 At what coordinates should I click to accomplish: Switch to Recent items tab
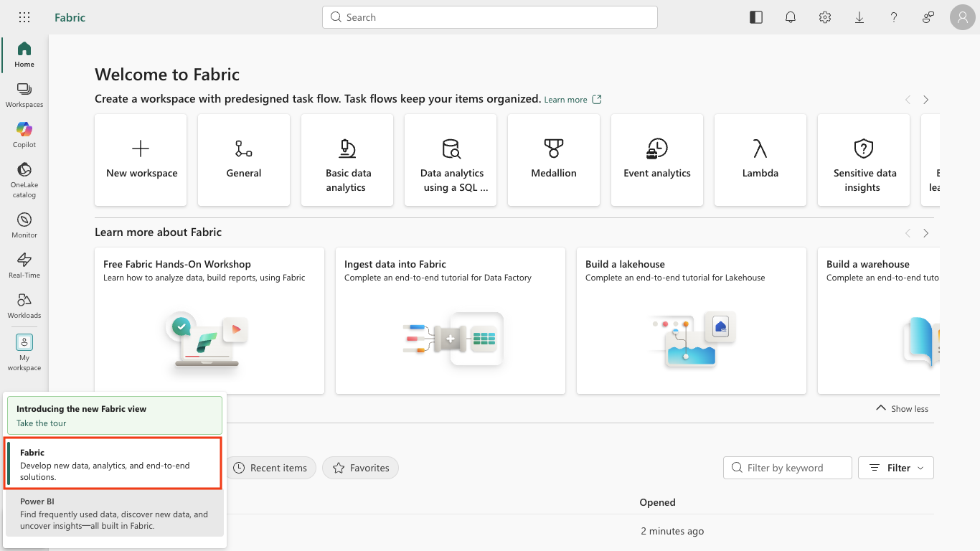(x=270, y=468)
